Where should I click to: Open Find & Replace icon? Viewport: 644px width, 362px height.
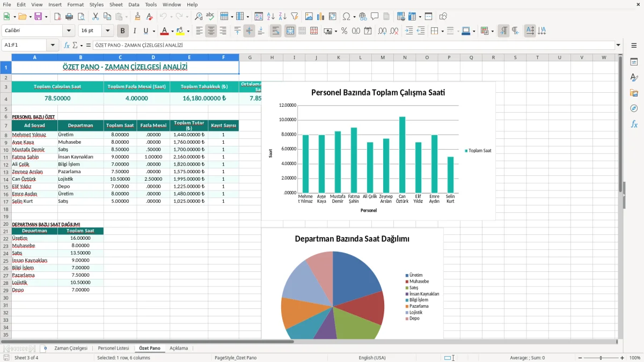click(199, 17)
